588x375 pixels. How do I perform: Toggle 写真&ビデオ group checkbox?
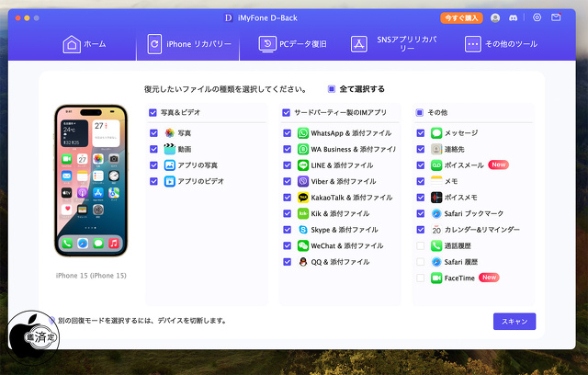click(153, 112)
